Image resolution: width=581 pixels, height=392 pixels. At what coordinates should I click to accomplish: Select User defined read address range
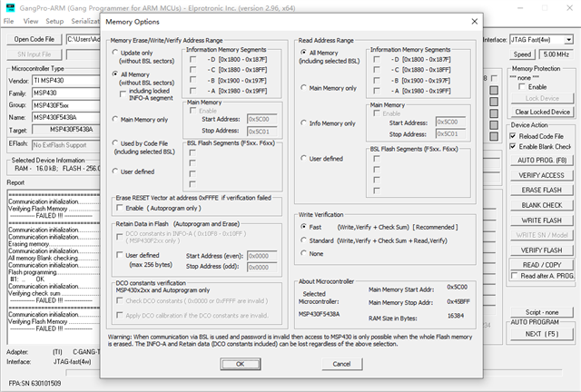pos(303,158)
